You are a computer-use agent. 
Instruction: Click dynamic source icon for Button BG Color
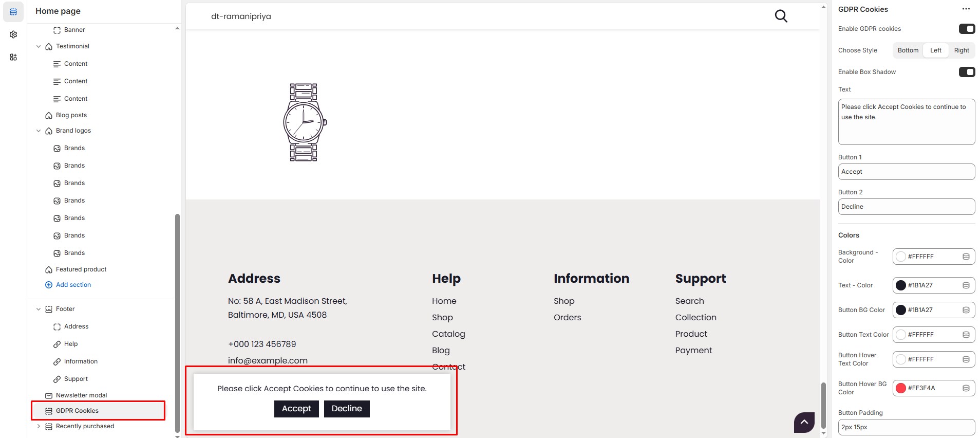[966, 310]
